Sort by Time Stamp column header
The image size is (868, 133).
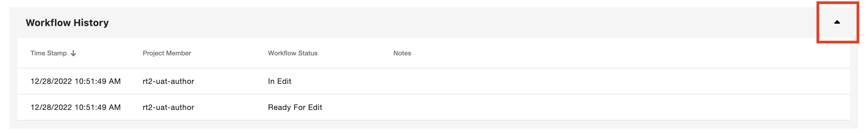tap(48, 53)
